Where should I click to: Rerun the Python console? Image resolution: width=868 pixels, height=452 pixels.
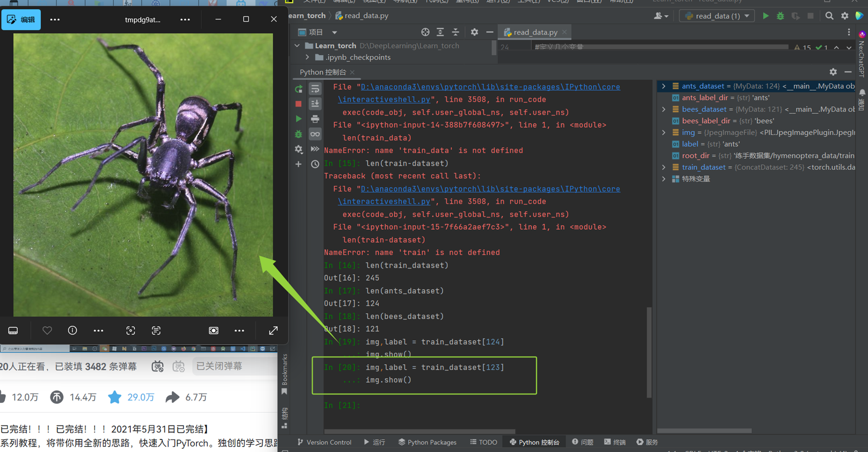click(298, 89)
